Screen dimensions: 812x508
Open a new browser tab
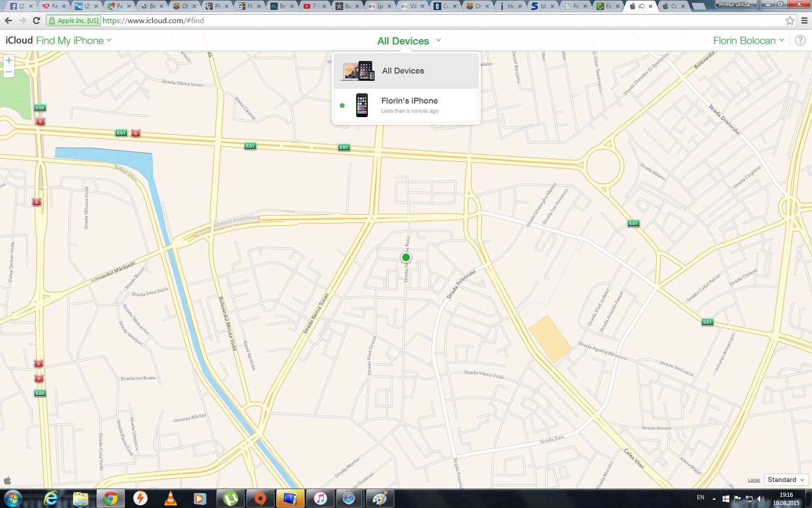tap(698, 6)
